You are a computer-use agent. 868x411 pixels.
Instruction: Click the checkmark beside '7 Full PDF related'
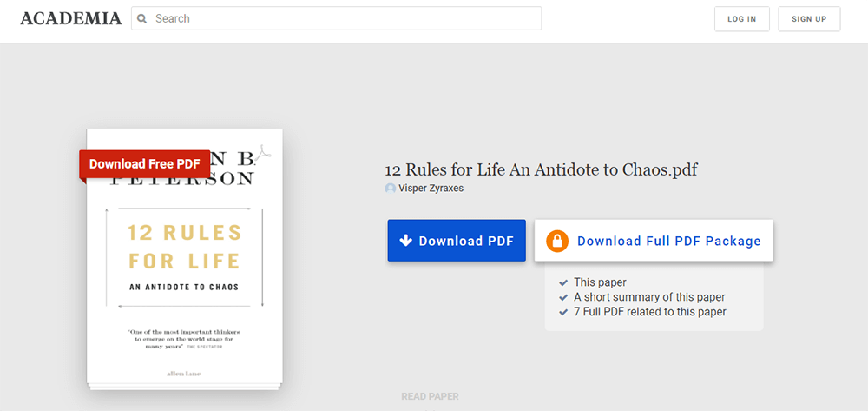pyautogui.click(x=563, y=312)
